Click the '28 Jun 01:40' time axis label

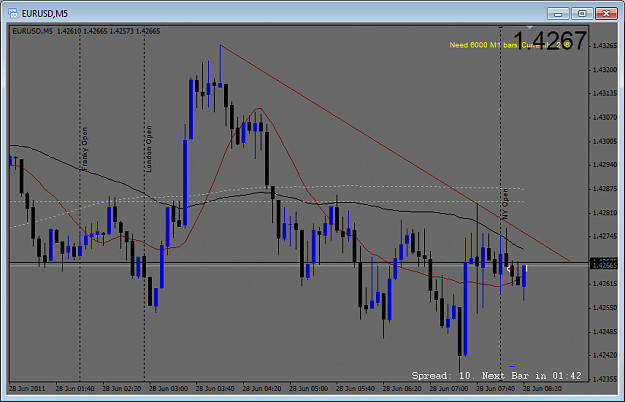click(75, 388)
